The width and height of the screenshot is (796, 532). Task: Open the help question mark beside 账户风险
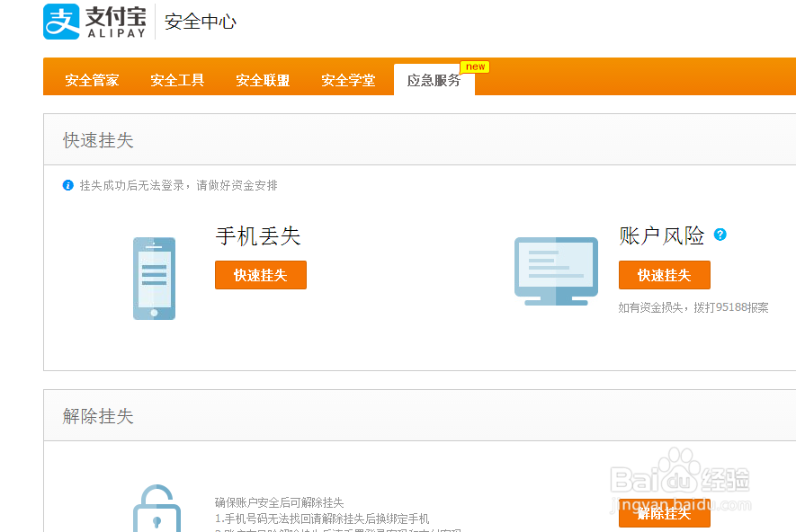point(719,235)
